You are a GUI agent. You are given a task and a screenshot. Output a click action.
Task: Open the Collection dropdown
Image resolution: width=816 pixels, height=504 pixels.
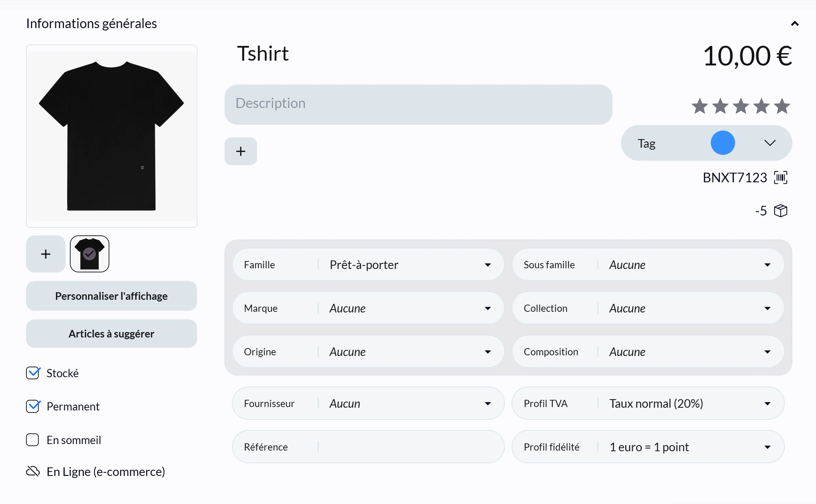point(648,308)
